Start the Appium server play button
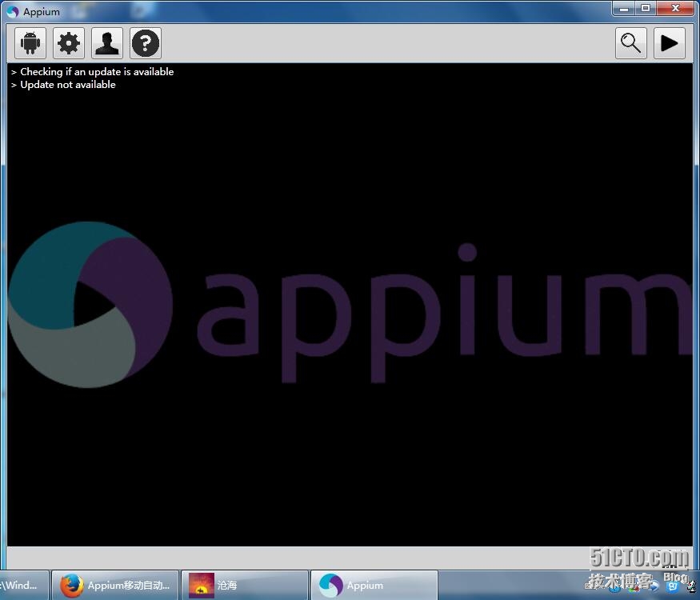This screenshot has width=700, height=600. click(669, 43)
